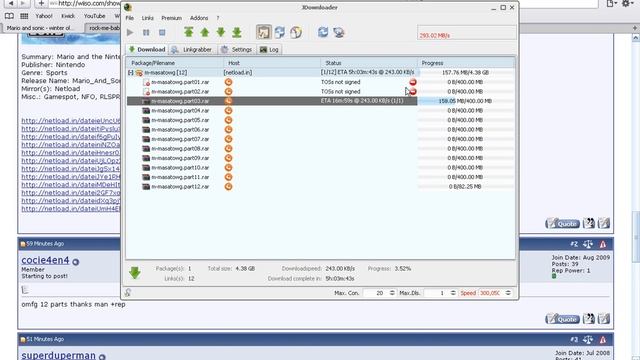This screenshot has width=640, height=360.
Task: Open the ? help menu
Action: (218, 18)
